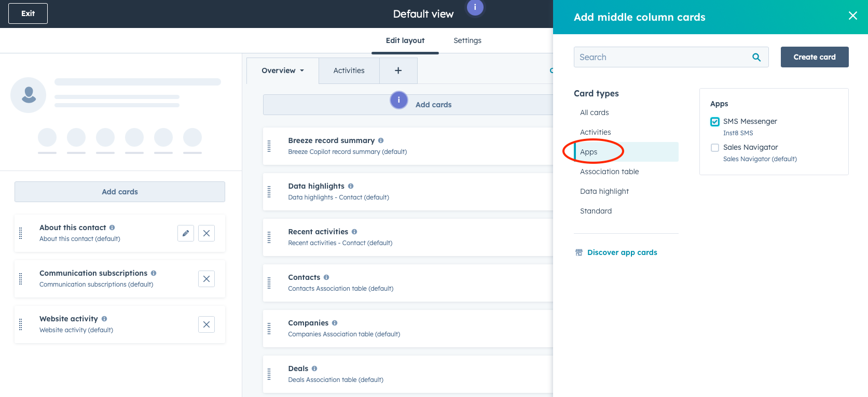Click the Exit button

pyautogui.click(x=28, y=13)
